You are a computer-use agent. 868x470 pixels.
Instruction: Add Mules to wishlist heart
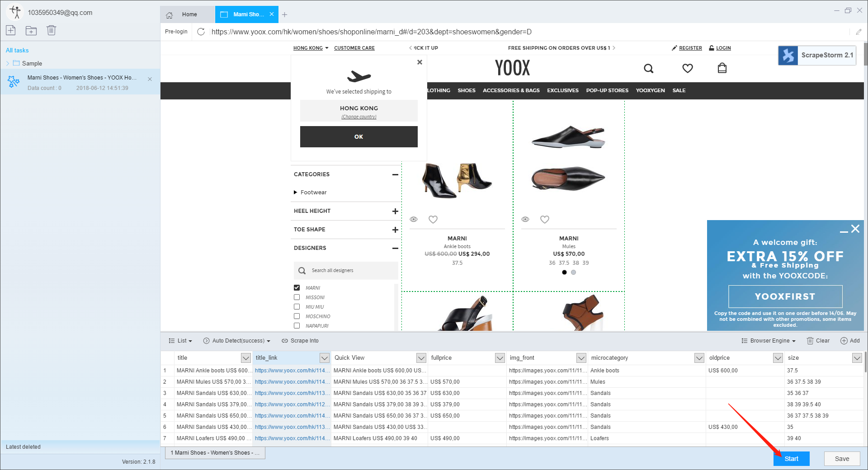coord(545,219)
